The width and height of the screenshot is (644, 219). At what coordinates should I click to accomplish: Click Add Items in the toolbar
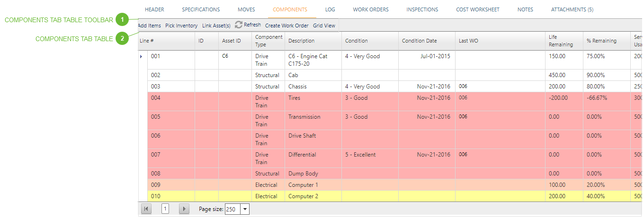(149, 26)
